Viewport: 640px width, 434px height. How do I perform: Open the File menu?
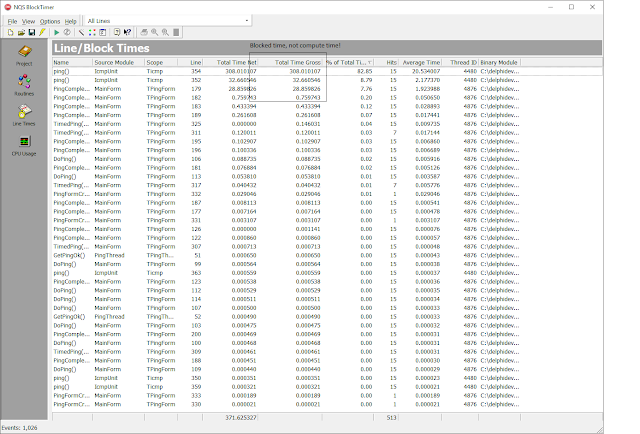coord(12,21)
